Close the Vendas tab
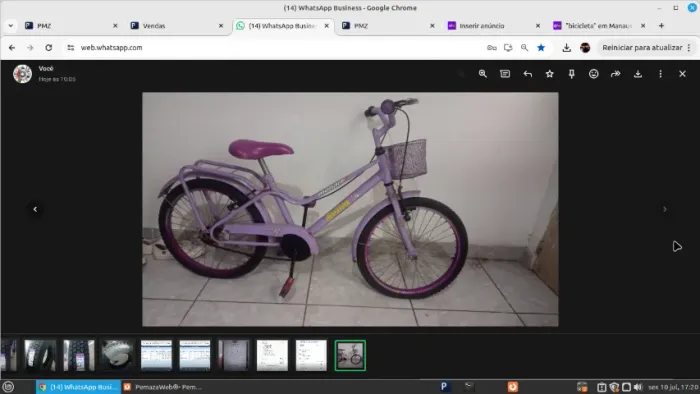Viewport: 700px width, 394px height. [x=221, y=26]
